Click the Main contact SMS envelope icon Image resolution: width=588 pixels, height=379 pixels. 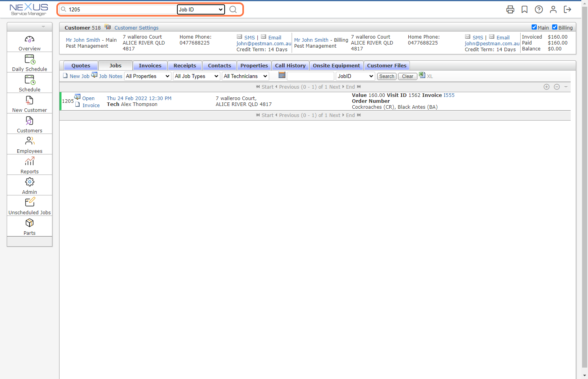[x=239, y=37]
